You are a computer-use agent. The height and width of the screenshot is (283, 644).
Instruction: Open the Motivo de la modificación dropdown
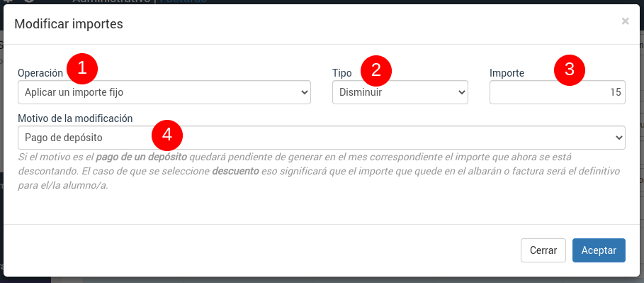(322, 138)
